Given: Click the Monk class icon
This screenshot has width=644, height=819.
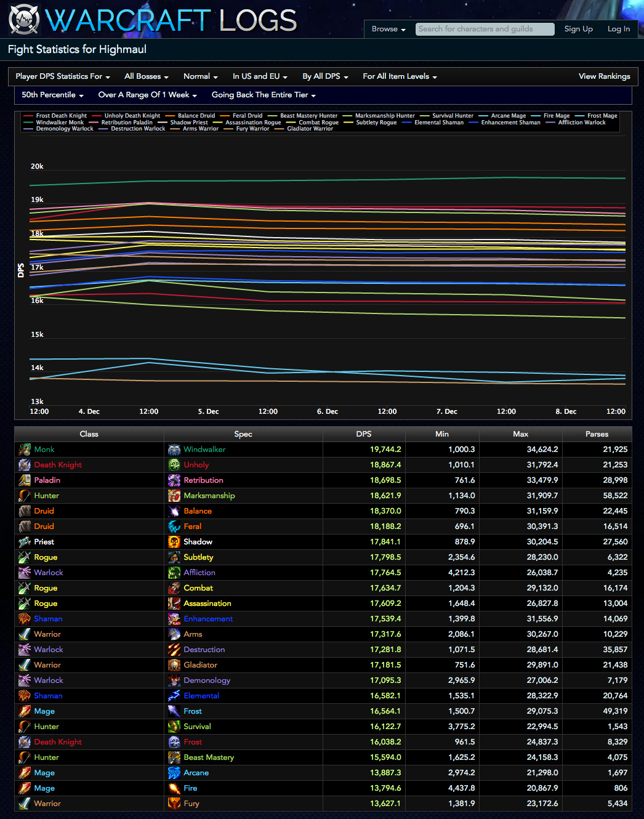Looking at the screenshot, I should click(25, 450).
